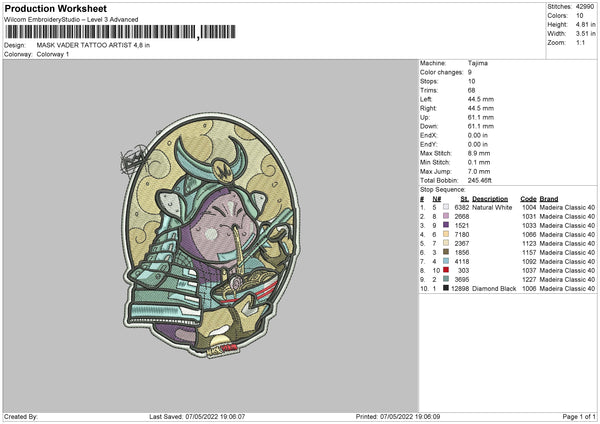The image size is (600, 424).
Task: Select the height value '4.81 in'
Action: [x=585, y=24]
